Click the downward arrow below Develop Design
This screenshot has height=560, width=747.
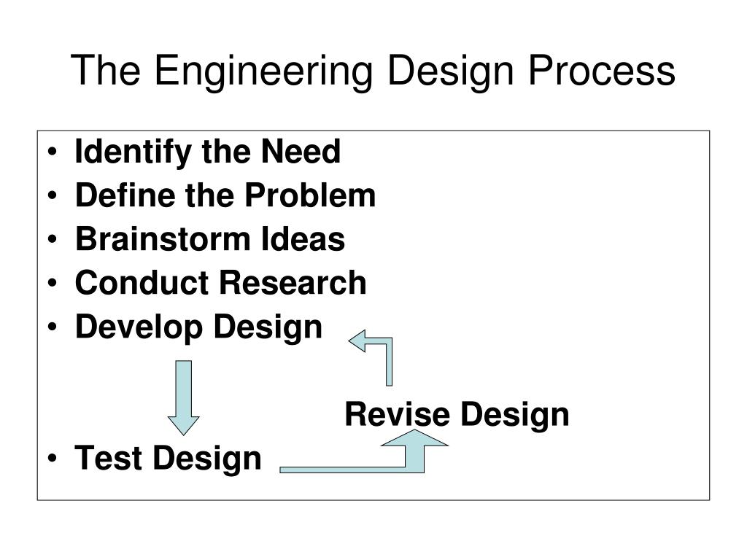(x=183, y=397)
